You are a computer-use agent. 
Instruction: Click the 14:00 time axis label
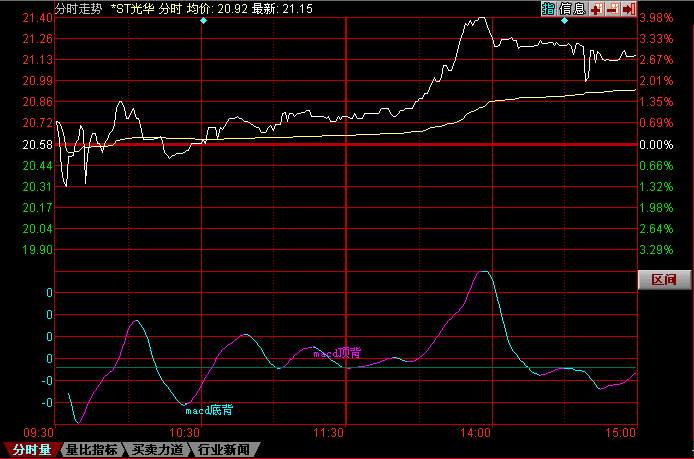click(x=476, y=432)
